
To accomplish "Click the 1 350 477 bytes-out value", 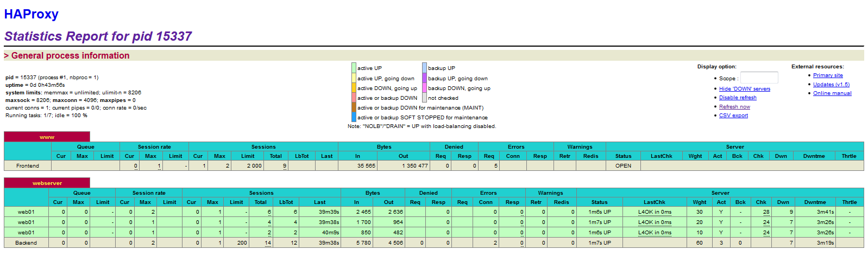I will pyautogui.click(x=415, y=166).
